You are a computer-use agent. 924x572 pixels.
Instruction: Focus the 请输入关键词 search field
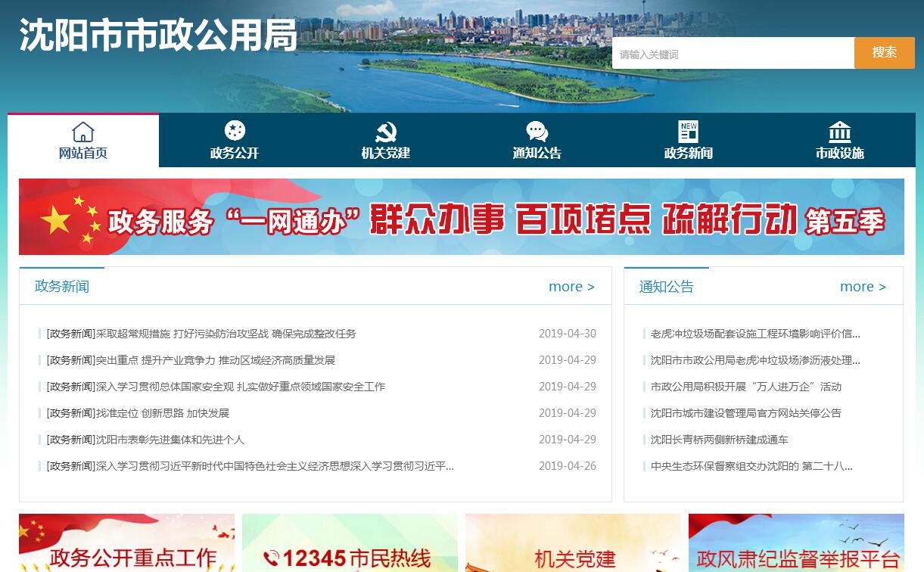click(x=733, y=53)
